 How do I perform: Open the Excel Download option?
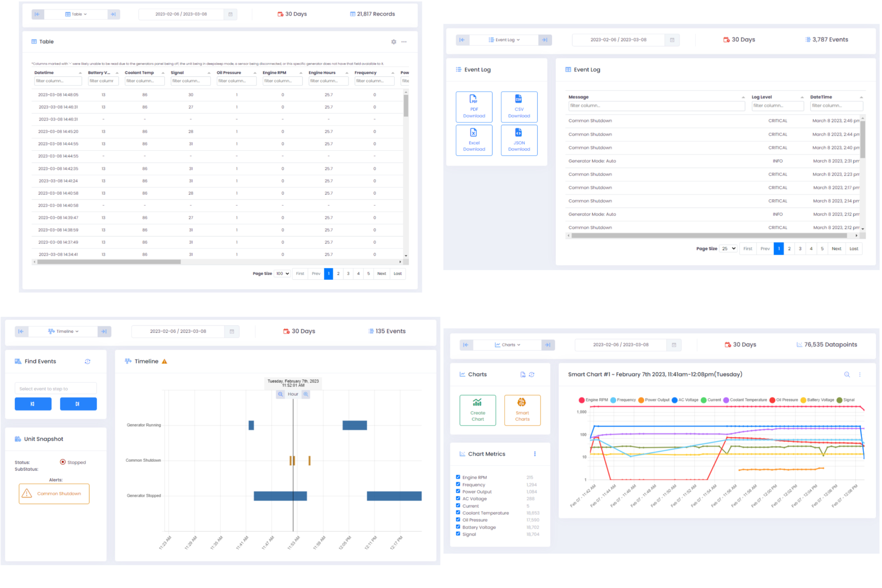(474, 140)
